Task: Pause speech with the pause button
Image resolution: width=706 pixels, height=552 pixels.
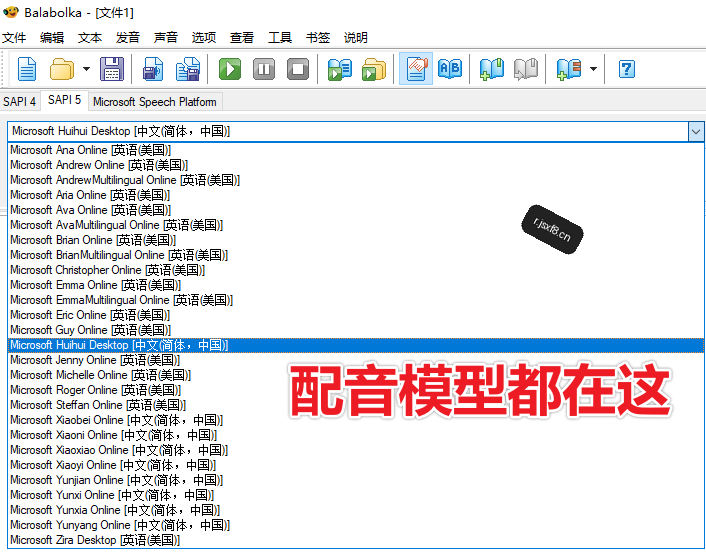Action: click(x=264, y=69)
